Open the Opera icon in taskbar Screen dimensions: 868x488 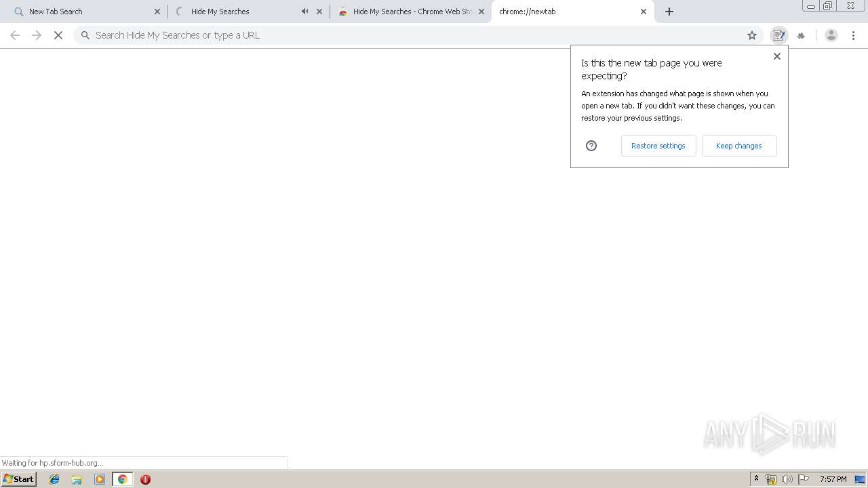145,479
